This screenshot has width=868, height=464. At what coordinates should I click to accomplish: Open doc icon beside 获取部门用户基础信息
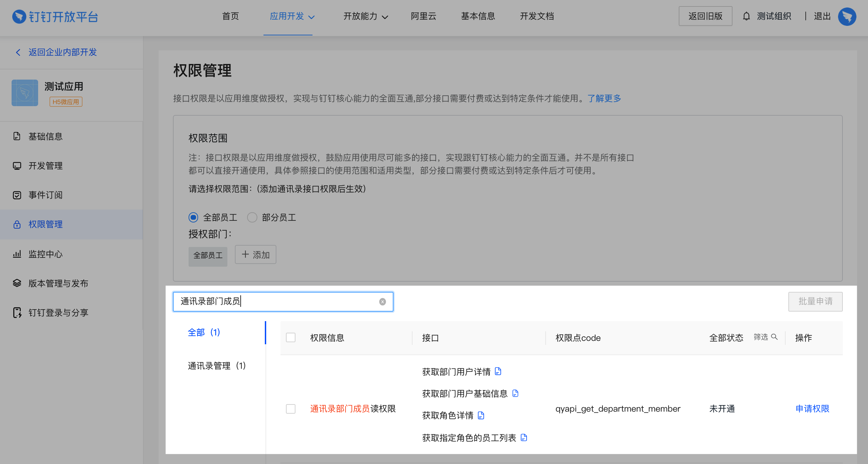click(x=515, y=393)
